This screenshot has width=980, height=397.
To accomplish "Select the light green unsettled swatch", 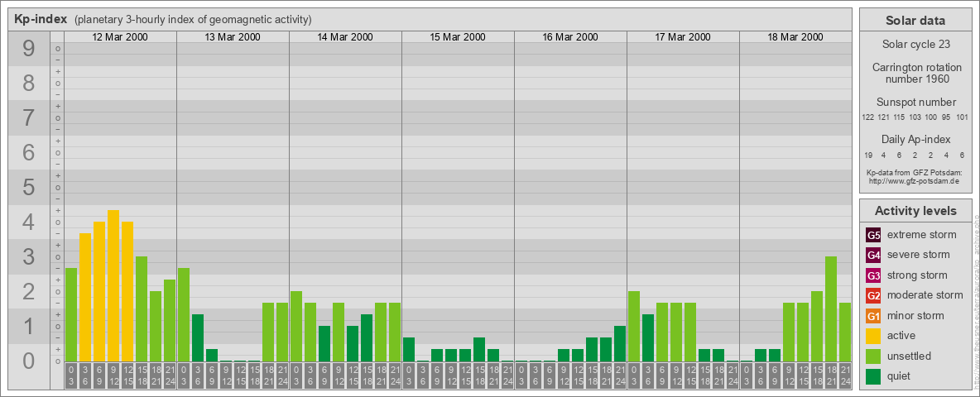I will point(873,356).
